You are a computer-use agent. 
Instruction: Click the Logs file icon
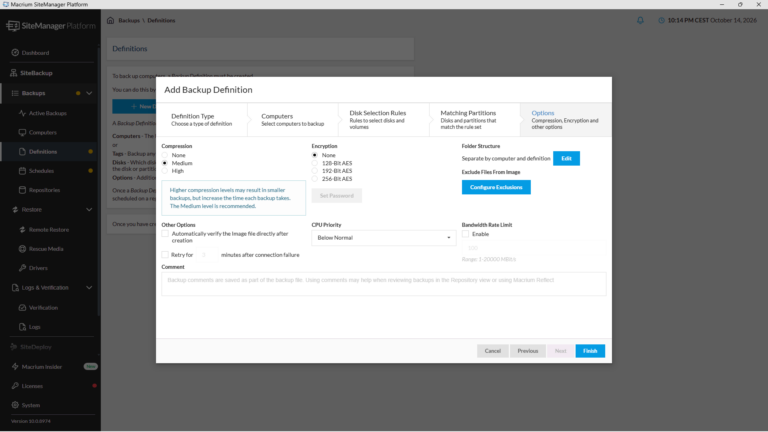pos(22,327)
